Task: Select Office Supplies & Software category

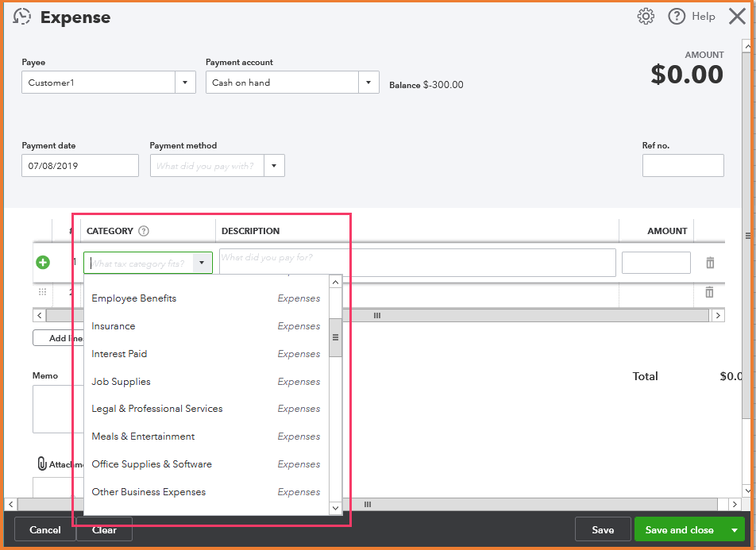Action: [x=206, y=464]
